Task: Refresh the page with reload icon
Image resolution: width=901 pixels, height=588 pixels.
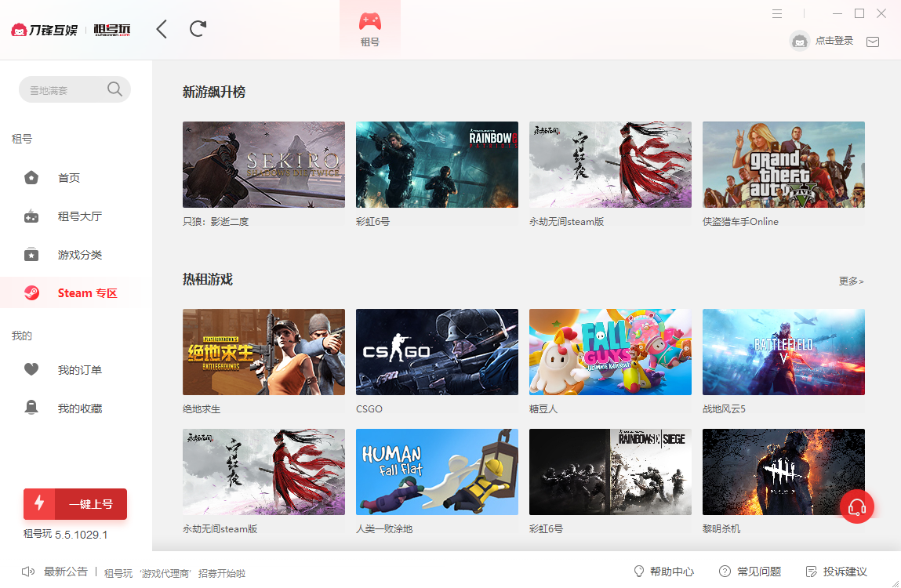Action: (198, 29)
